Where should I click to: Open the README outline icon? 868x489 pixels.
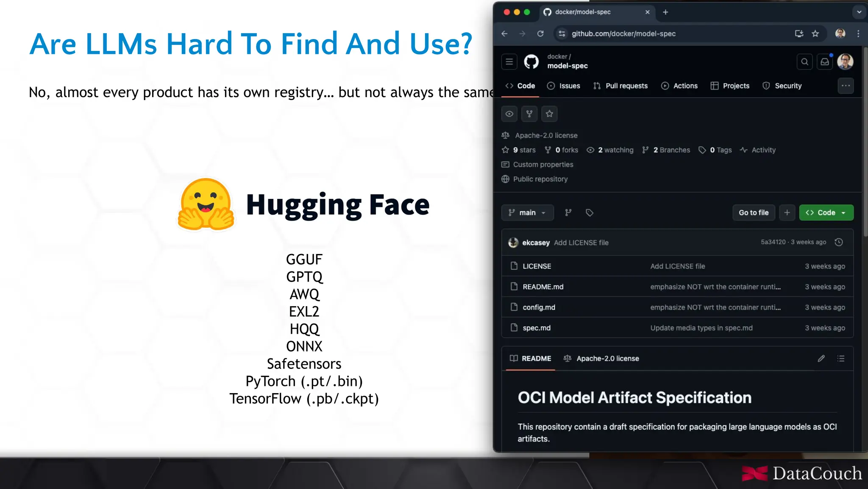pyautogui.click(x=841, y=358)
